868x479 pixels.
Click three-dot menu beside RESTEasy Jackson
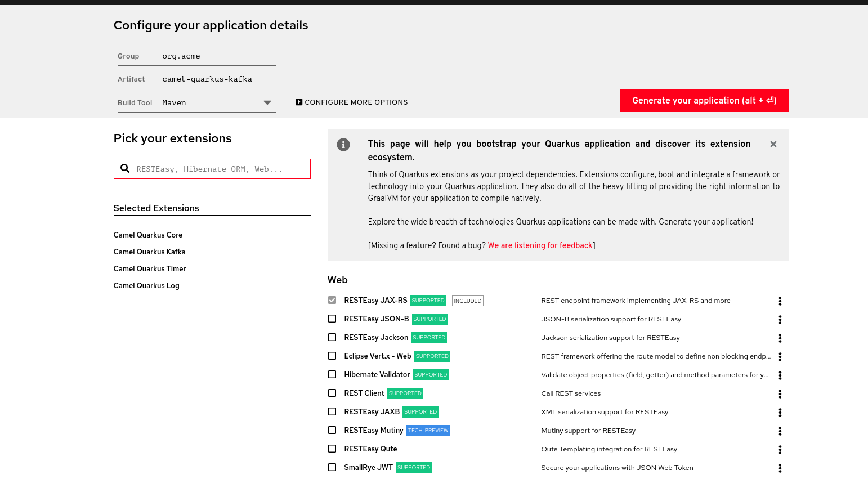coord(780,338)
